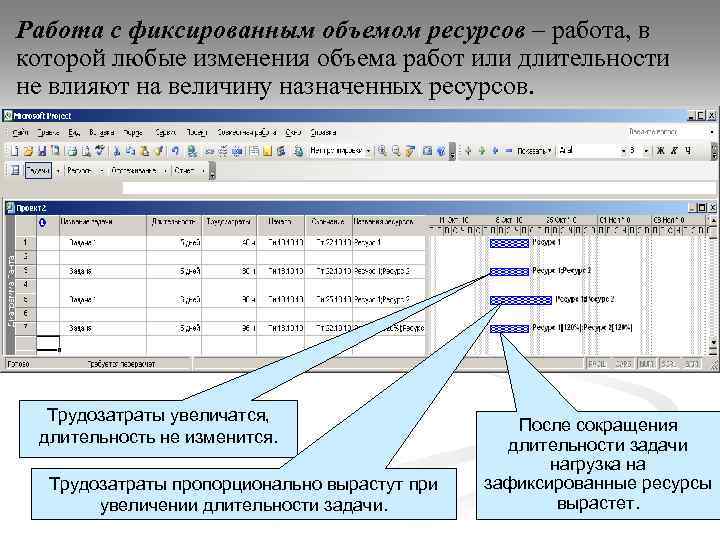This screenshot has width=720, height=540.
Task: Click the Zoom In magnifier icon
Action: point(382,151)
